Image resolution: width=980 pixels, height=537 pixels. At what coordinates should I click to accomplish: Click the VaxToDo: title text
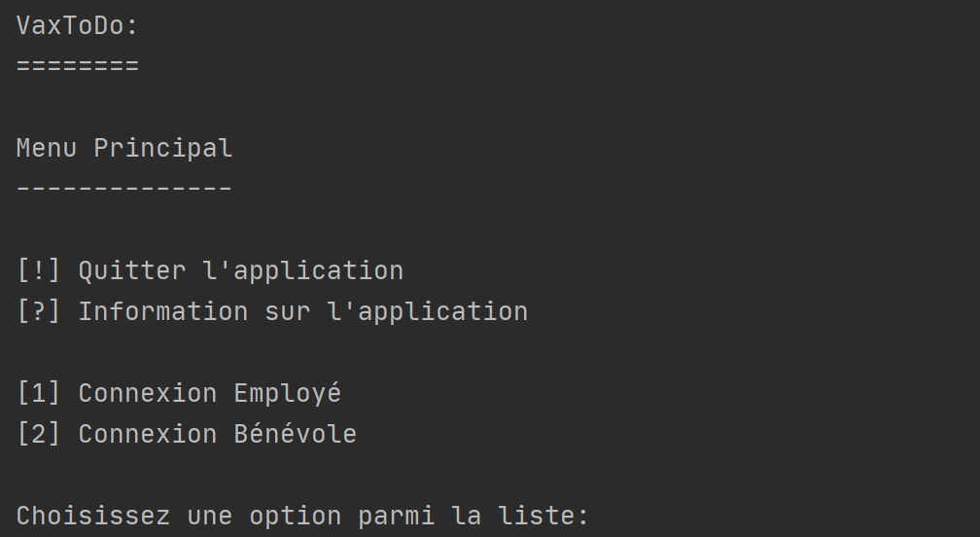click(77, 25)
